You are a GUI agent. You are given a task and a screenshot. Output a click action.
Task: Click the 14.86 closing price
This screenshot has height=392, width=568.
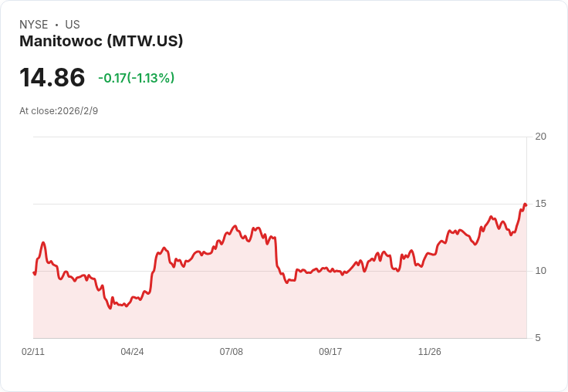pyautogui.click(x=52, y=77)
